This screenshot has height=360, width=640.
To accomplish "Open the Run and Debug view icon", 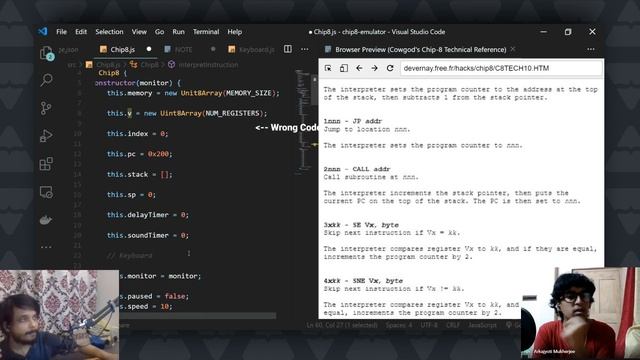I will tap(46, 136).
